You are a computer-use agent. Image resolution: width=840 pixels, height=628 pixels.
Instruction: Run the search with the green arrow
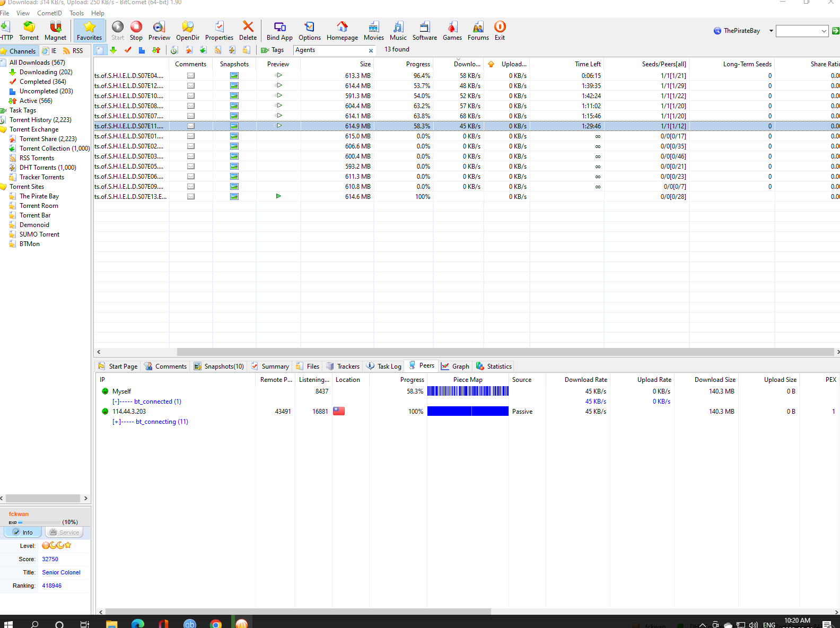click(x=835, y=31)
